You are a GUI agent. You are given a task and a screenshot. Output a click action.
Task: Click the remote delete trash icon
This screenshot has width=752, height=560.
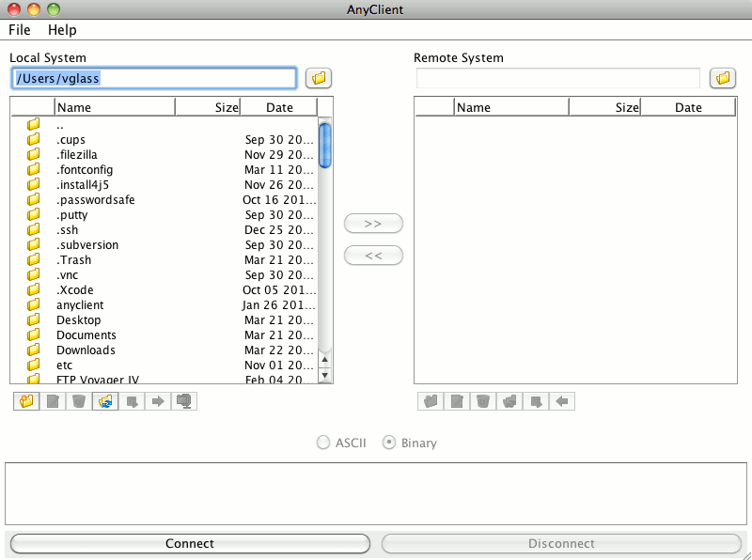click(x=483, y=401)
